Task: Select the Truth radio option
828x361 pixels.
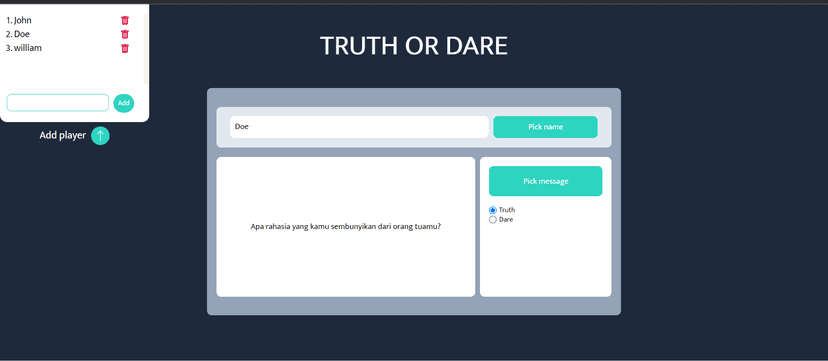Action: point(493,210)
